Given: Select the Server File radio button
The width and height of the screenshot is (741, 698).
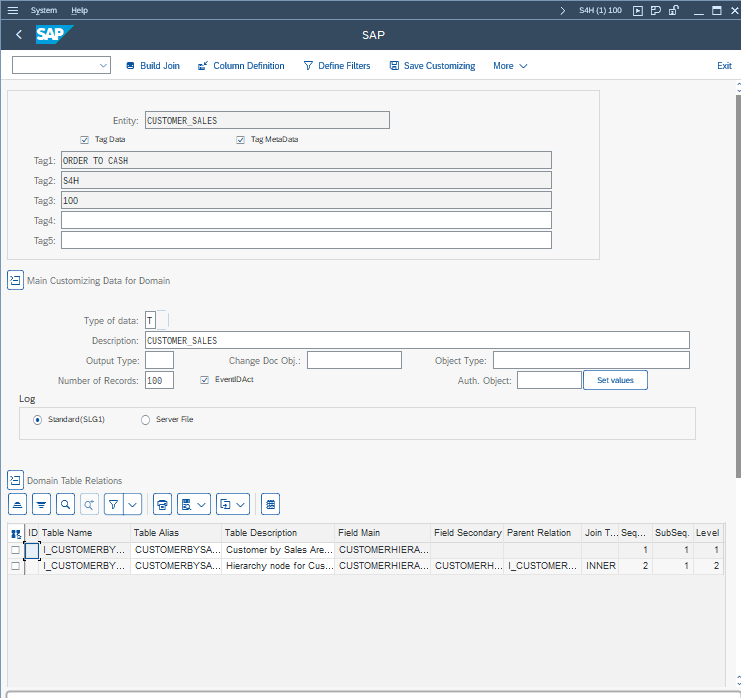Looking at the screenshot, I should [x=146, y=420].
